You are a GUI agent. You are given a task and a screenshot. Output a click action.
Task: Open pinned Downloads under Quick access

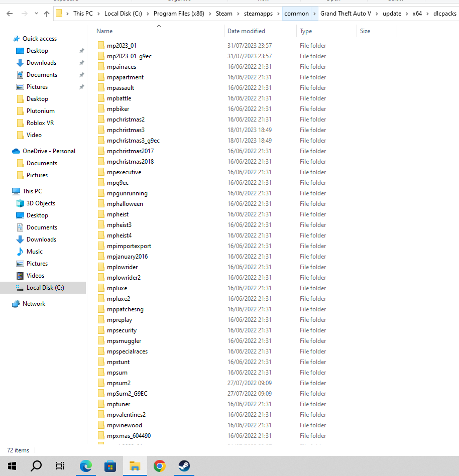click(x=41, y=63)
